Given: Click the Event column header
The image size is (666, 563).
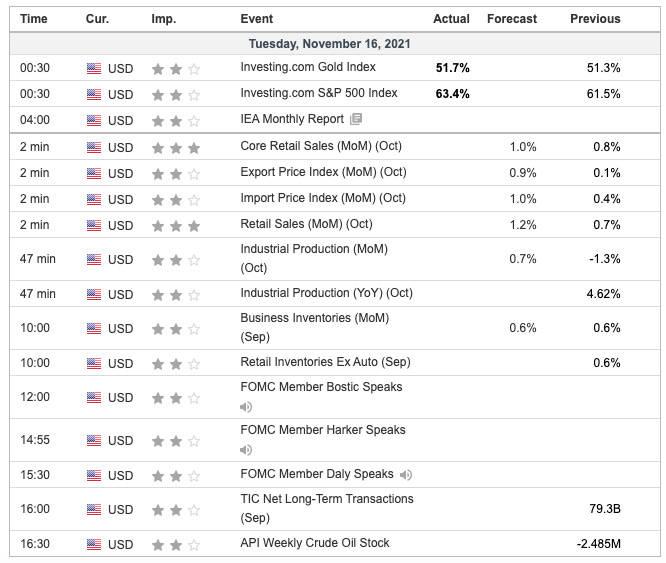Looking at the screenshot, I should [x=257, y=19].
